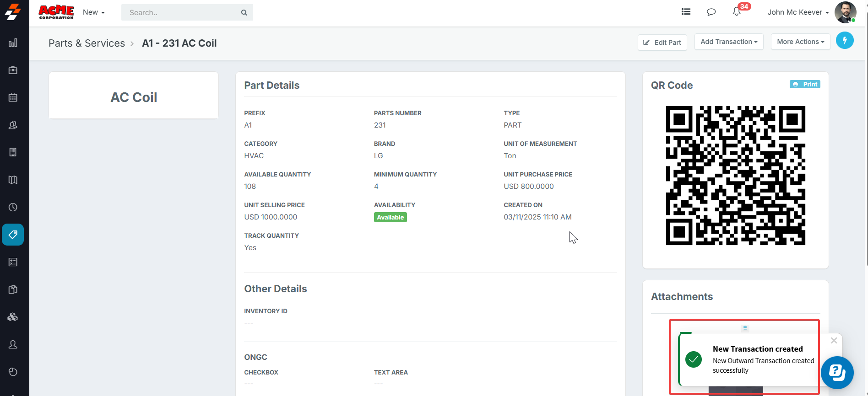Click the Edit Part button
868x396 pixels.
[x=662, y=43]
